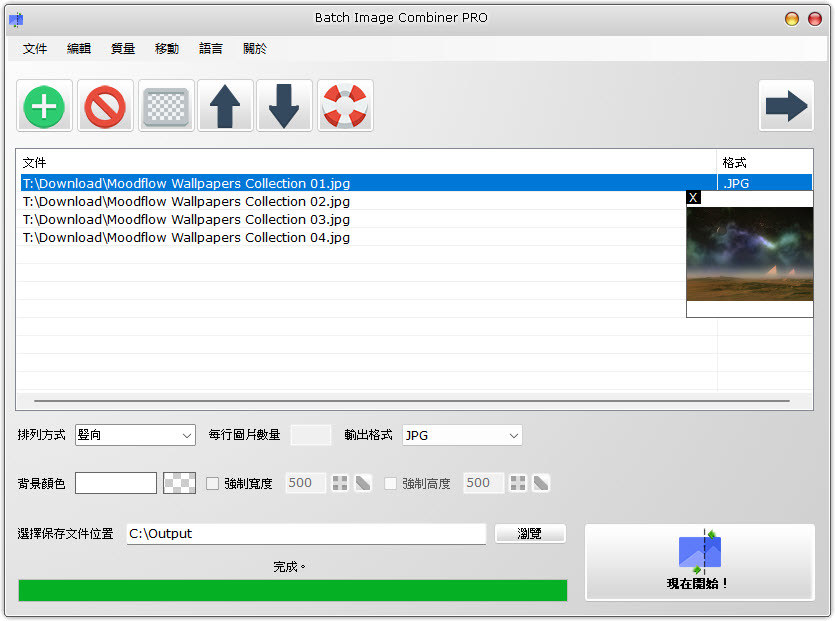Open the 輸出格式 format dropdown
The image size is (835, 621).
click(x=511, y=435)
